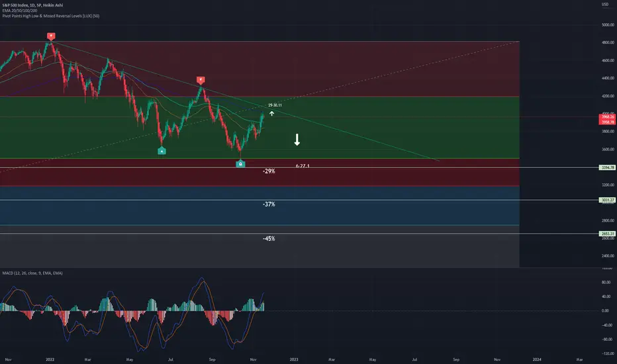Screen dimensions: 617x364
Task: Select the 29-30.11 date annotation text
Action: tap(275, 105)
